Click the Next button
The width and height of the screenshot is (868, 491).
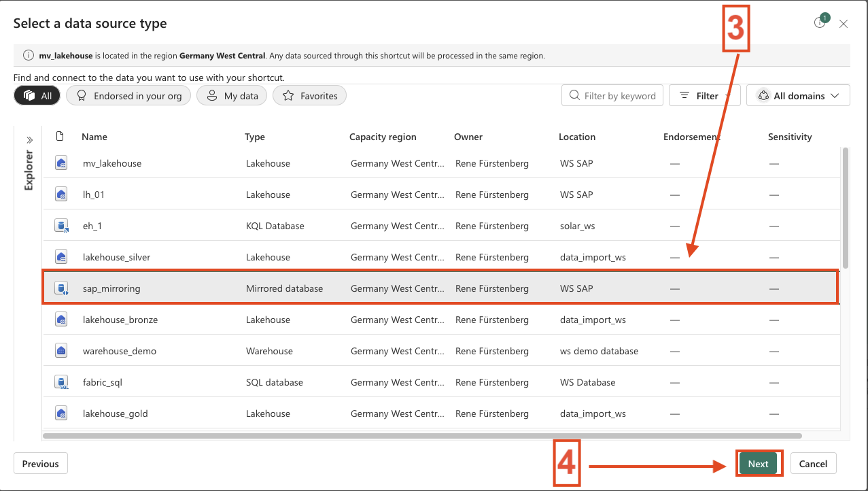(758, 464)
